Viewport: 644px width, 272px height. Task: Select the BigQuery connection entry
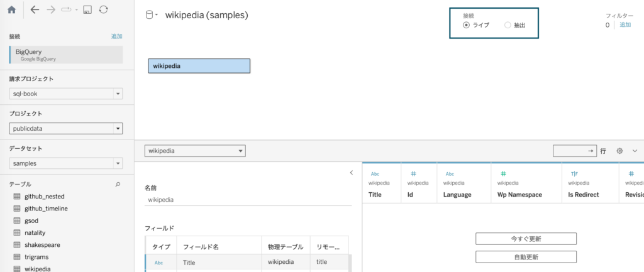point(65,55)
